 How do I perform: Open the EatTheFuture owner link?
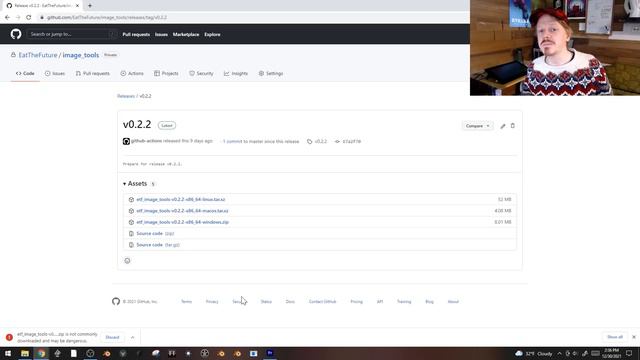pos(38,55)
